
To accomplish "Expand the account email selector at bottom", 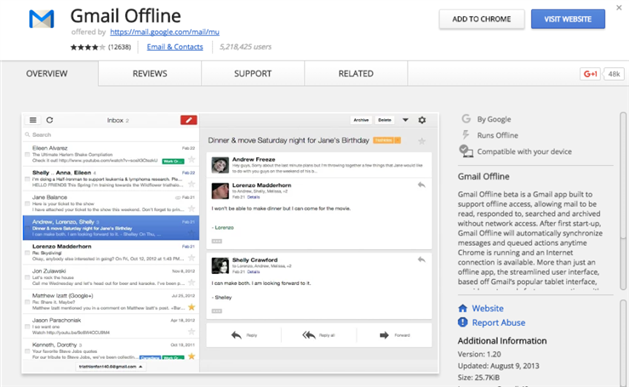I will 111,367.
